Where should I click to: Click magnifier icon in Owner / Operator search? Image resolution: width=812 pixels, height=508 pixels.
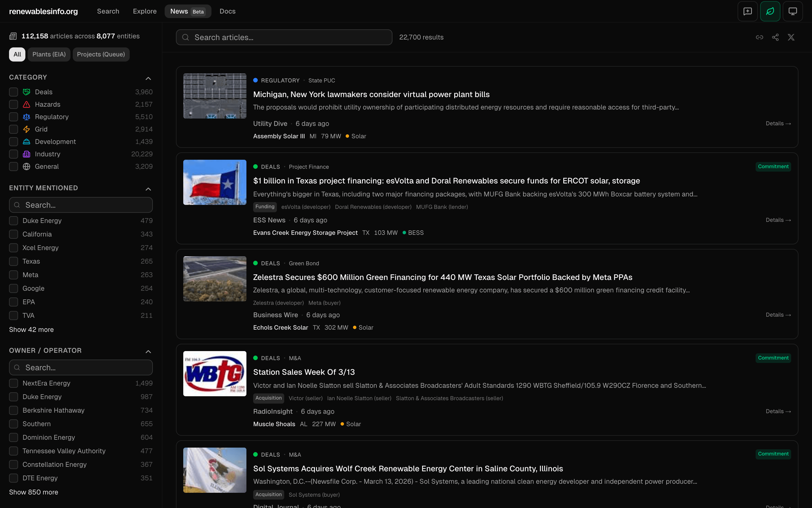[x=17, y=367]
